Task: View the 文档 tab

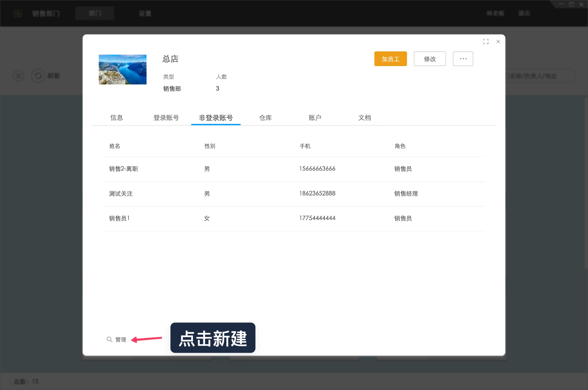Action: (x=365, y=117)
